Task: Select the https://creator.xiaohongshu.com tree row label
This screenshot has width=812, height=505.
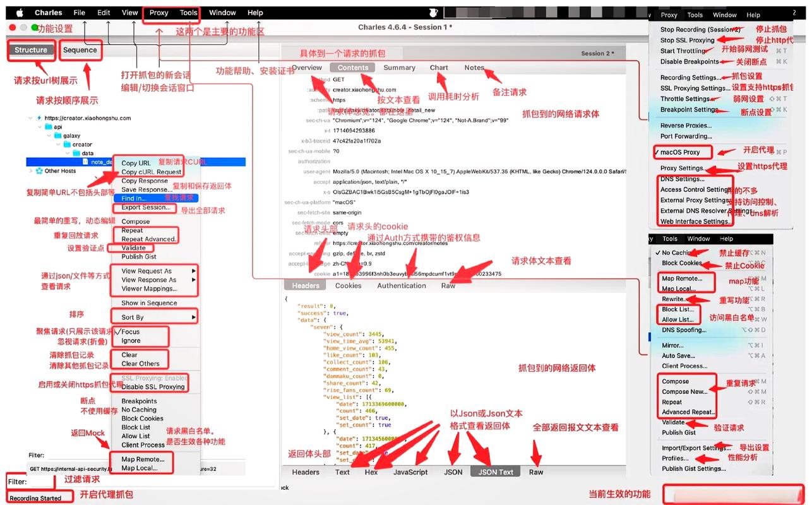Action: pyautogui.click(x=88, y=118)
